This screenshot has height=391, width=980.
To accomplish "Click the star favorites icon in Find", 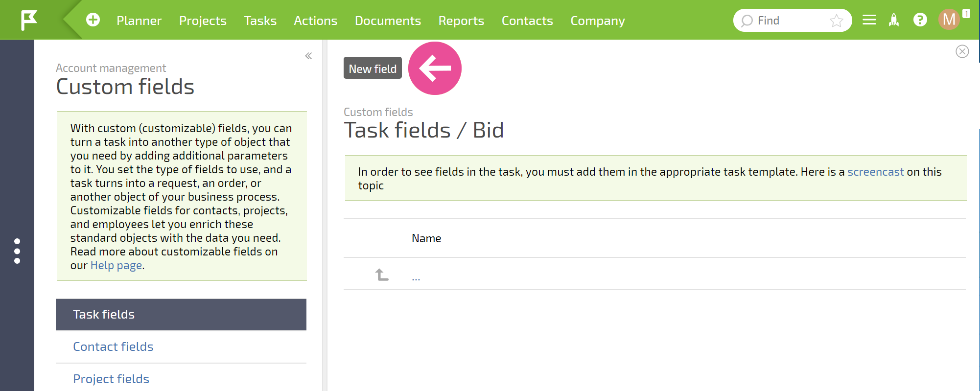I will [837, 21].
